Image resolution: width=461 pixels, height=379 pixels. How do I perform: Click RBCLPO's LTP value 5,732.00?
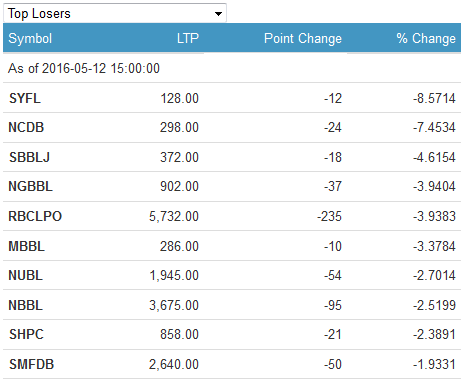[174, 216]
